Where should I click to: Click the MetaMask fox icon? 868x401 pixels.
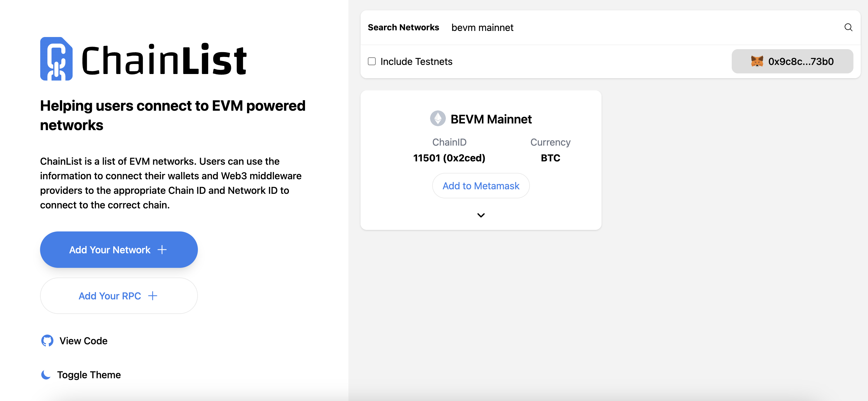click(x=757, y=61)
